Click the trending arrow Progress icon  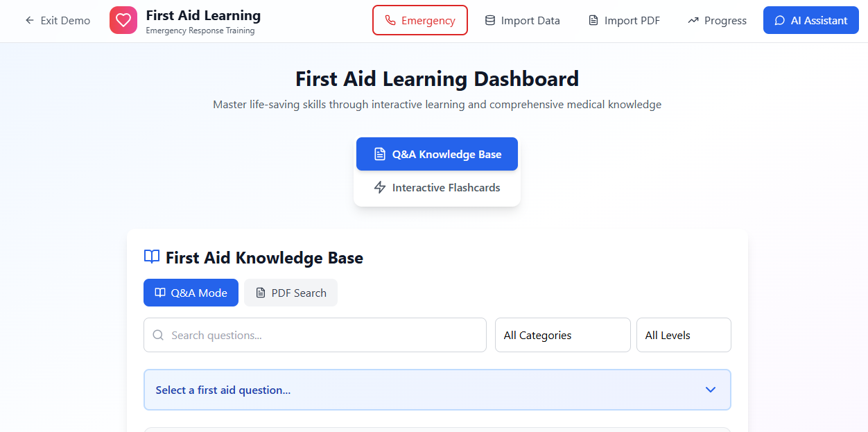pyautogui.click(x=693, y=21)
